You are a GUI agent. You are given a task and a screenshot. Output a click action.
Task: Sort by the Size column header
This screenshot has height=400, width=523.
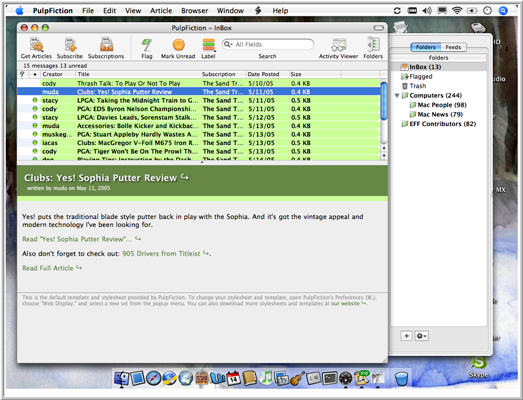pos(315,74)
